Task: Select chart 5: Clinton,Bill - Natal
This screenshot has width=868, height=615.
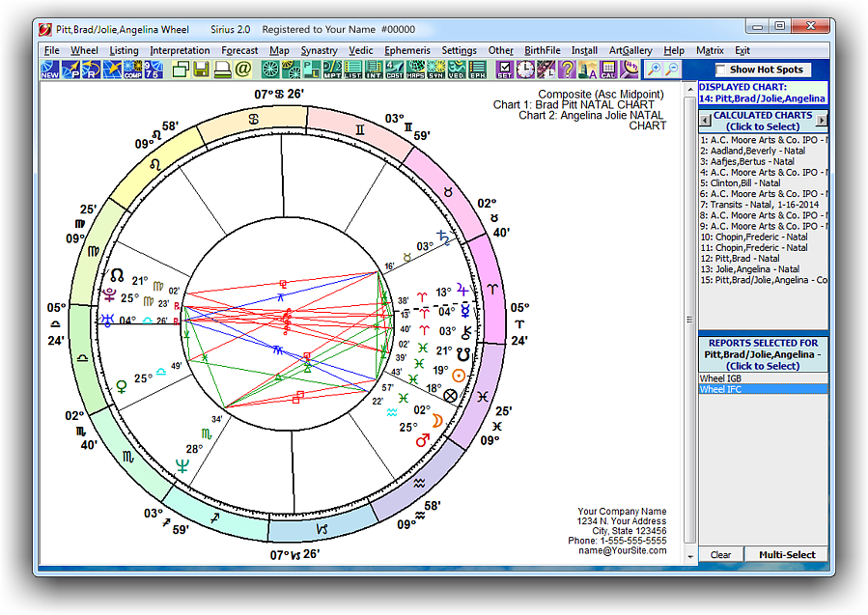Action: [764, 183]
